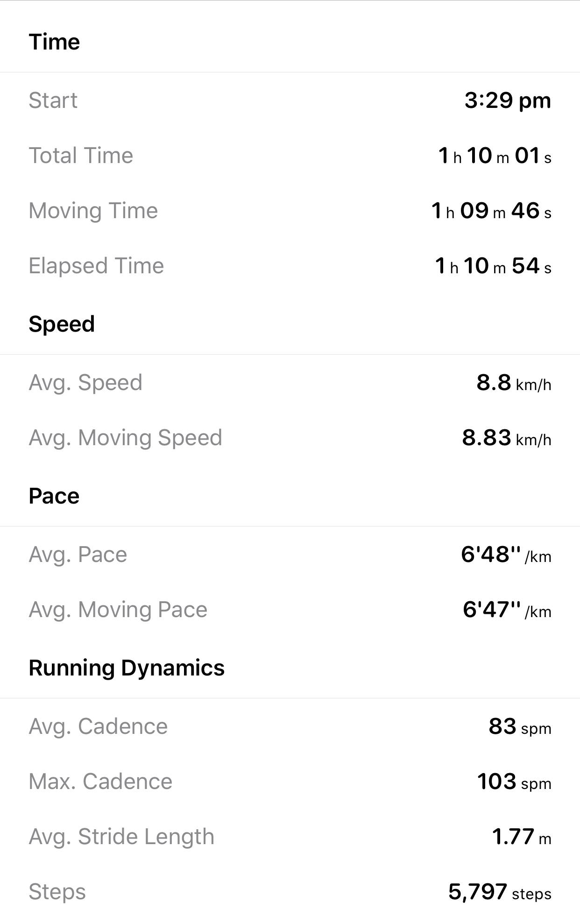Select the Start row label
This screenshot has height=924, width=580.
point(53,100)
